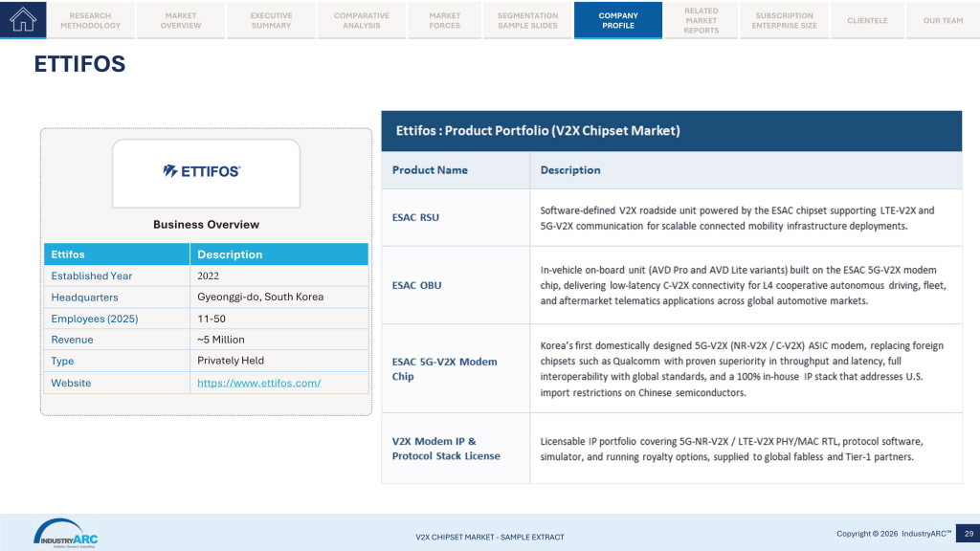This screenshot has width=980, height=551.
Task: Select the Headquarters row label
Action: point(84,298)
